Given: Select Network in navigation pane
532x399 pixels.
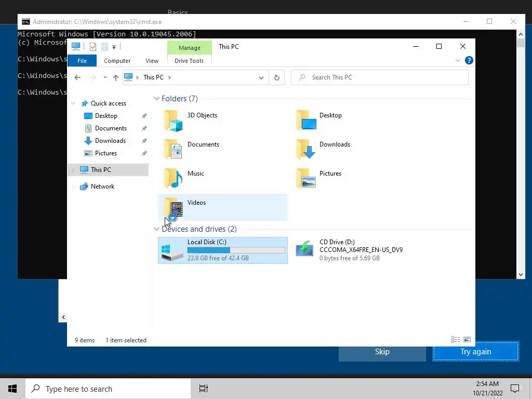Looking at the screenshot, I should click(x=102, y=187).
